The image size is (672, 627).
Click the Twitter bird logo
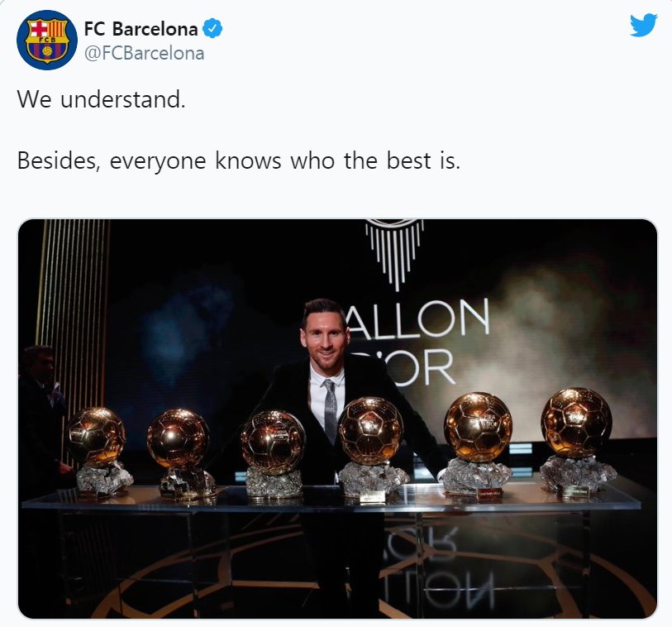click(643, 25)
